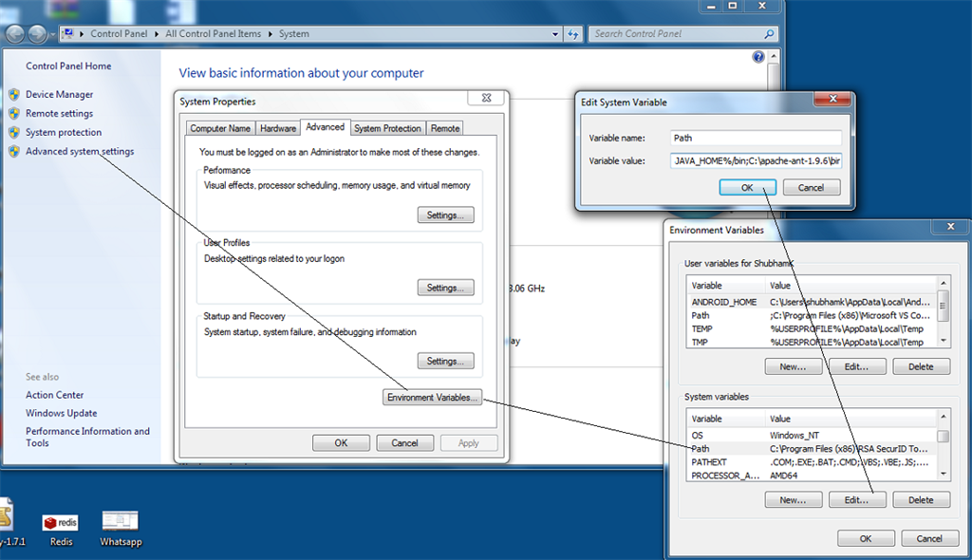
Task: Open Startup and Recovery Settings button
Action: (445, 361)
